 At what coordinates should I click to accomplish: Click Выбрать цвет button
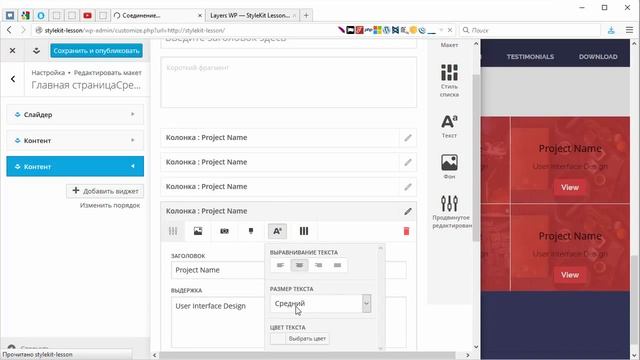tap(307, 339)
